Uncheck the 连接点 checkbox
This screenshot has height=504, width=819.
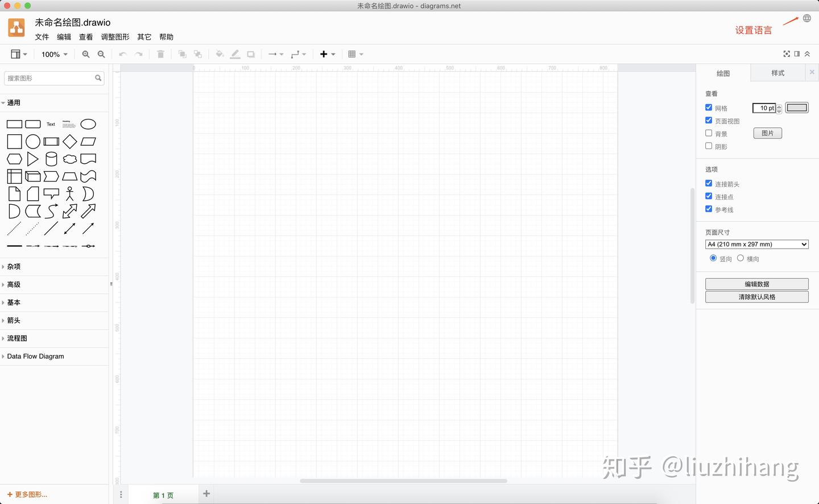pos(709,196)
